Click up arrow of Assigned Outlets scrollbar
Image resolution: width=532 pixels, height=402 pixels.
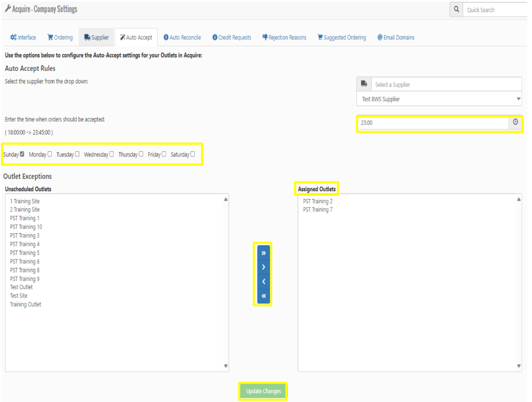coord(518,199)
